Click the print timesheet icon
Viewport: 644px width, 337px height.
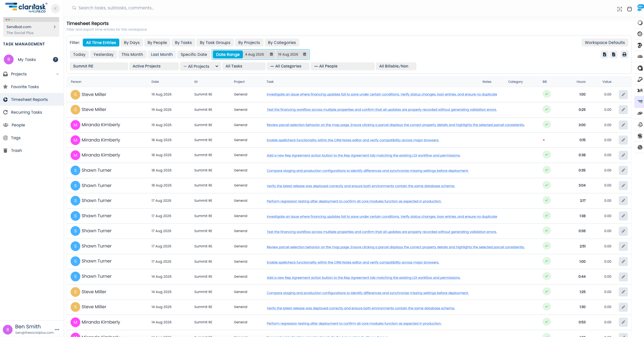pos(624,54)
